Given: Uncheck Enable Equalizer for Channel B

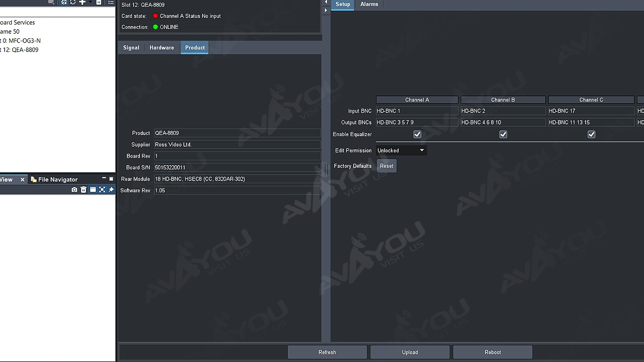Looking at the screenshot, I should (503, 134).
